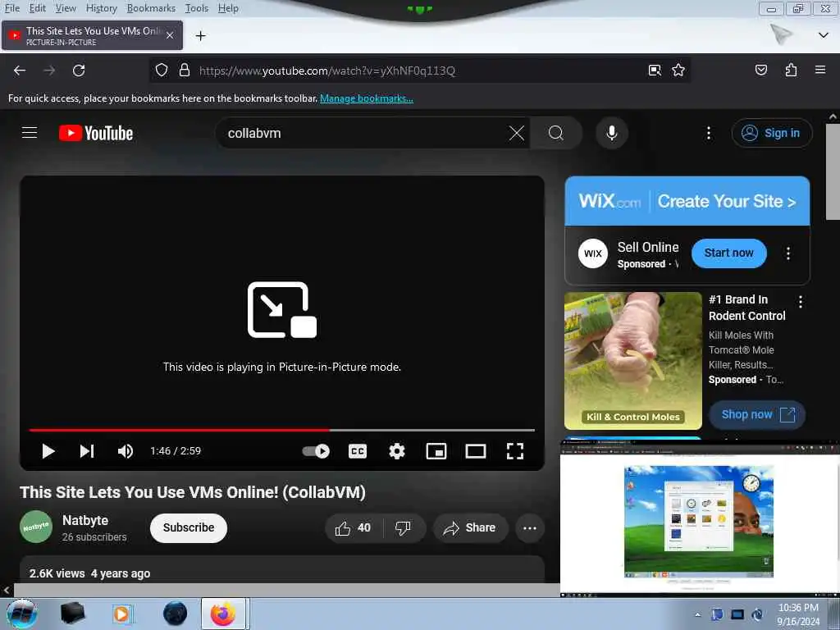Show hidden system tray icons arrow
The height and width of the screenshot is (630, 840).
[697, 615]
